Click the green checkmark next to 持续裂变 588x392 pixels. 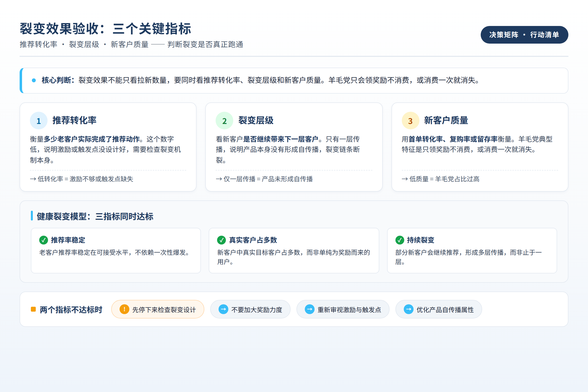[400, 240]
